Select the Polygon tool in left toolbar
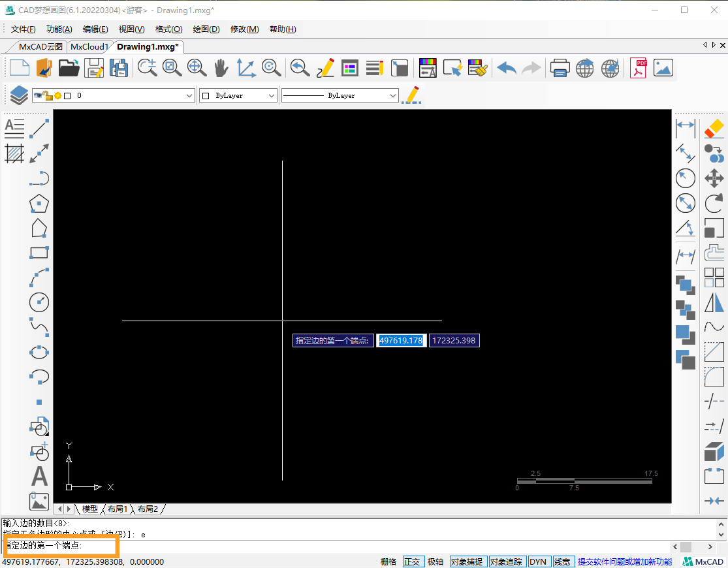The image size is (728, 568). [39, 203]
